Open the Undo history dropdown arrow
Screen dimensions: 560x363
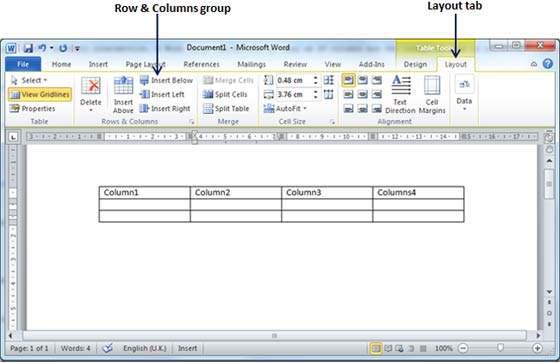52,48
